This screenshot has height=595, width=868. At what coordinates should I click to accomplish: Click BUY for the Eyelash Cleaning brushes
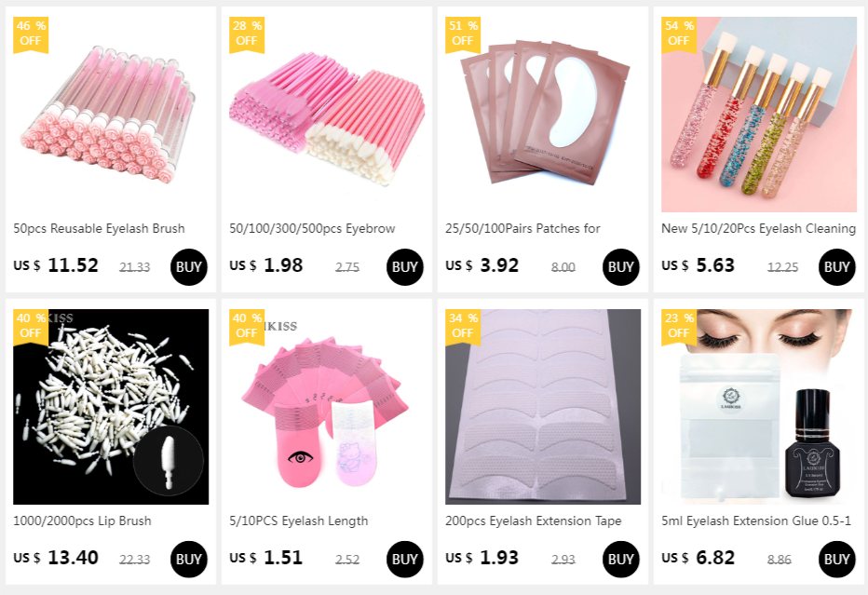coord(836,267)
